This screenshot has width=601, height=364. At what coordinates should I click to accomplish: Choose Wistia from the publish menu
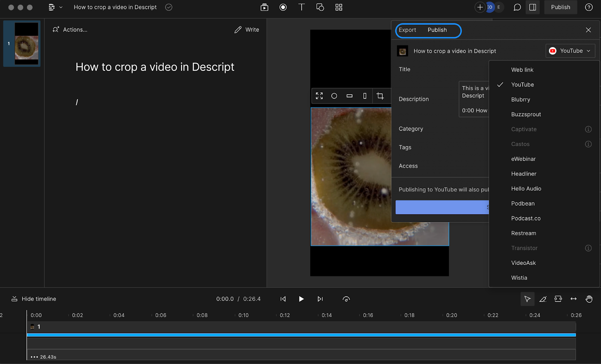coord(519,277)
